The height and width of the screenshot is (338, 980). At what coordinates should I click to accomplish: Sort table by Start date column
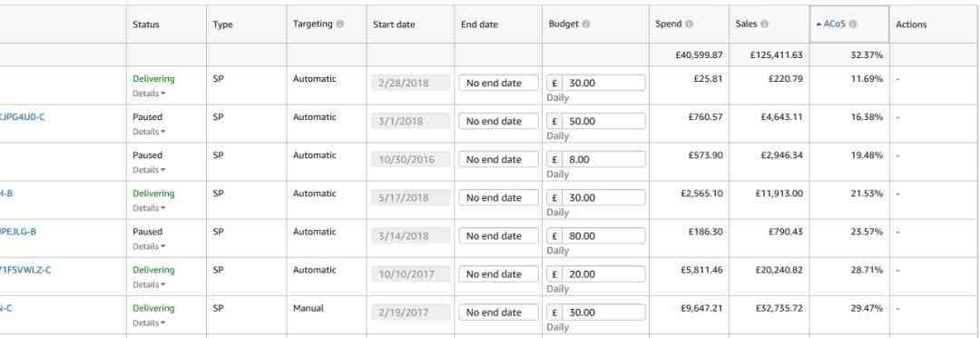(x=394, y=25)
